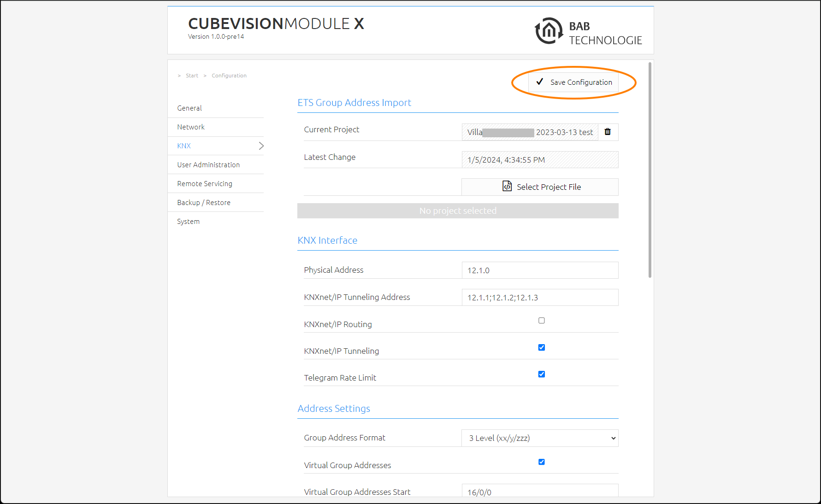The height and width of the screenshot is (504, 821).
Task: Toggle the Virtual Group Addresses checkbox
Action: pos(542,462)
